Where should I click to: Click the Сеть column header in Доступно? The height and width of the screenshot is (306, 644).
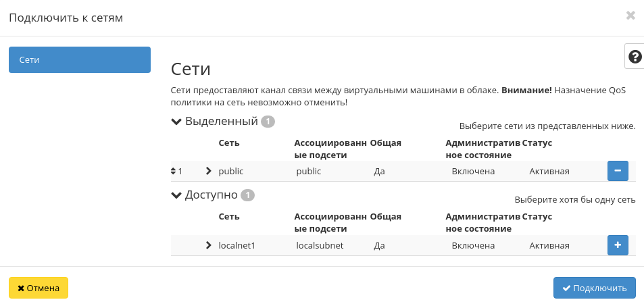(x=229, y=217)
